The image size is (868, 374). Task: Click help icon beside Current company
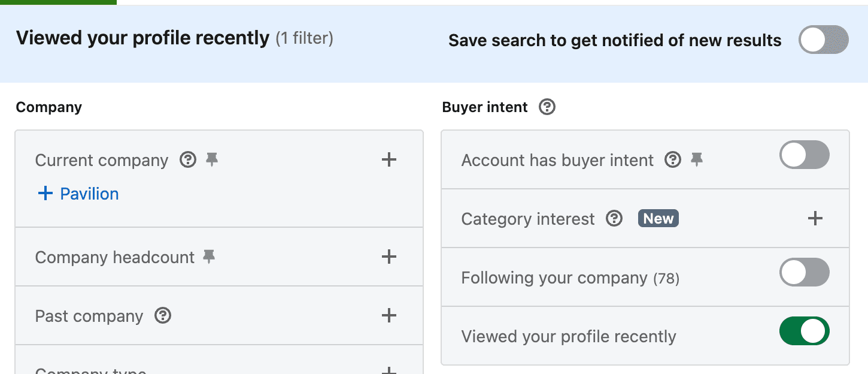point(188,160)
